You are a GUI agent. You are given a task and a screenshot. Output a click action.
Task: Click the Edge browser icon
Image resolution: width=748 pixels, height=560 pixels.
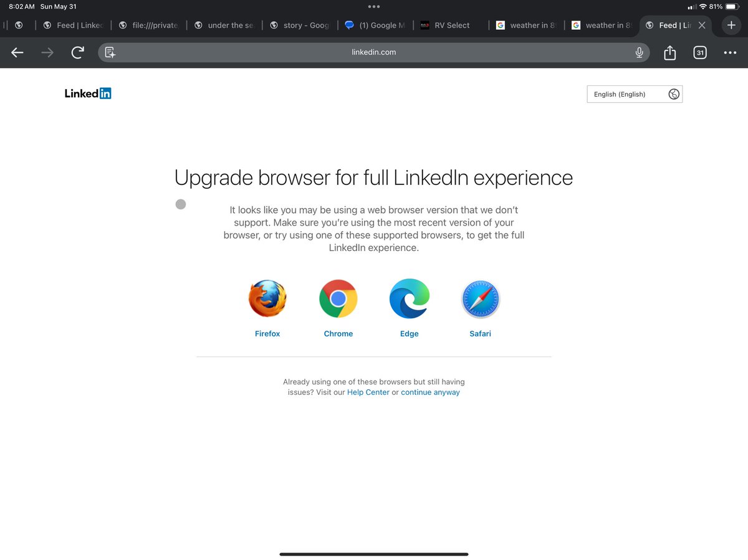410,299
